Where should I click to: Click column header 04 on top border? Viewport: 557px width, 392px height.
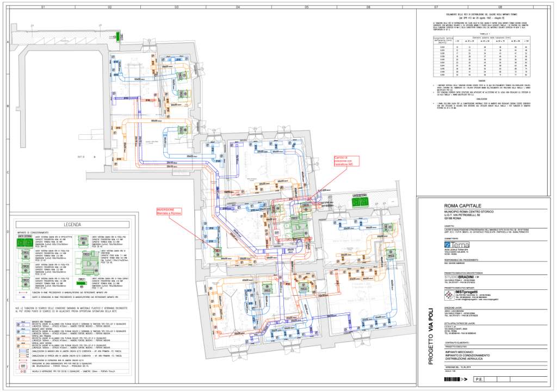(x=238, y=7)
